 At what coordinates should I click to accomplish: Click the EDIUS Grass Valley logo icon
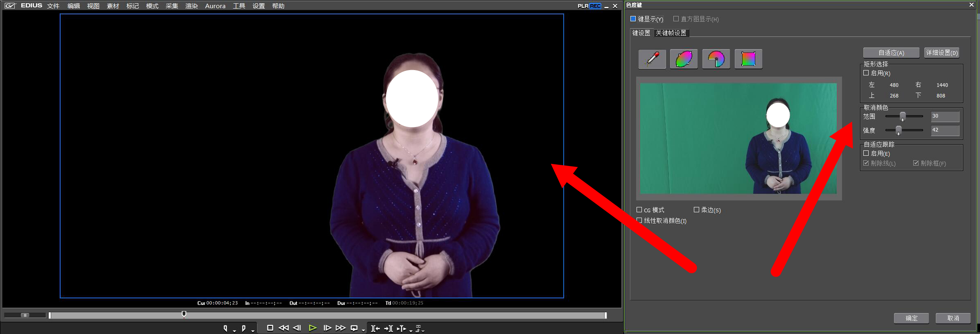[x=10, y=6]
